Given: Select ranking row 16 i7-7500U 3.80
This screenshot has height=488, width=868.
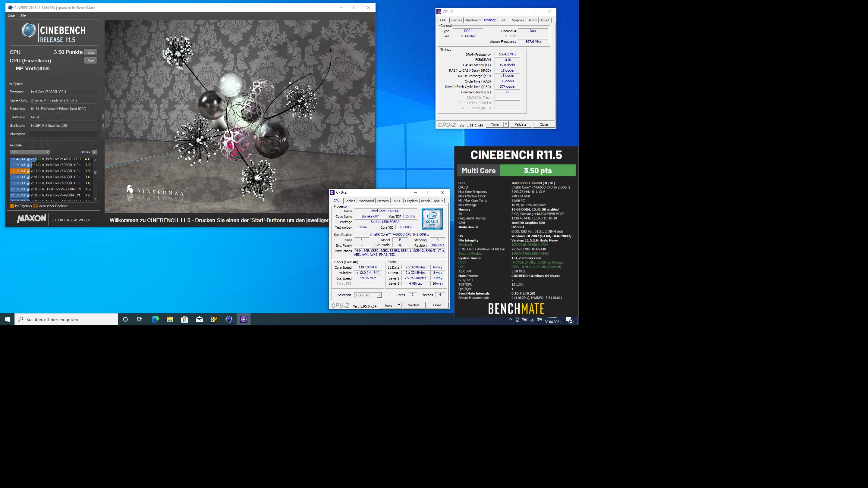Looking at the screenshot, I should (x=51, y=165).
